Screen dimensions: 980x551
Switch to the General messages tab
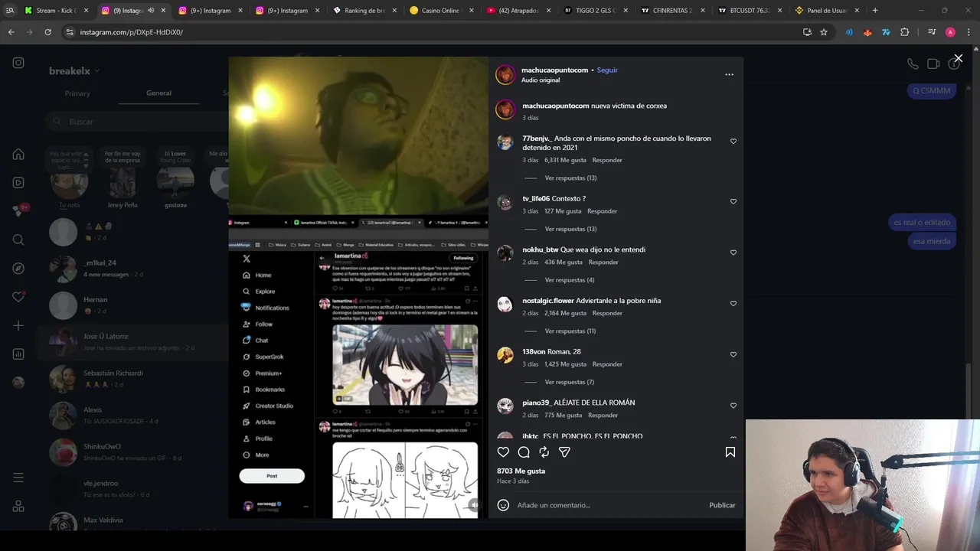click(158, 93)
